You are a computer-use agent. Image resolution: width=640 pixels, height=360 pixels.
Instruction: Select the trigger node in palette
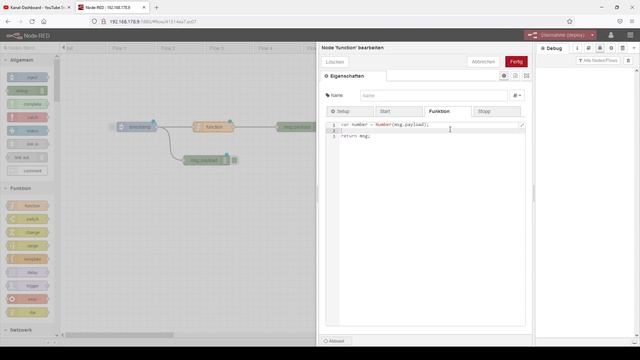28,286
